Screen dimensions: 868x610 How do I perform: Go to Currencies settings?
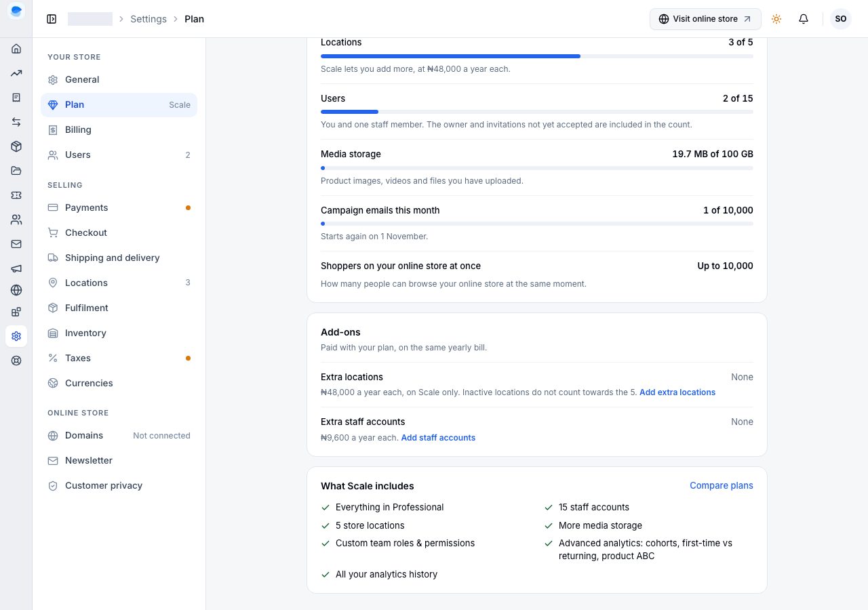(119, 384)
